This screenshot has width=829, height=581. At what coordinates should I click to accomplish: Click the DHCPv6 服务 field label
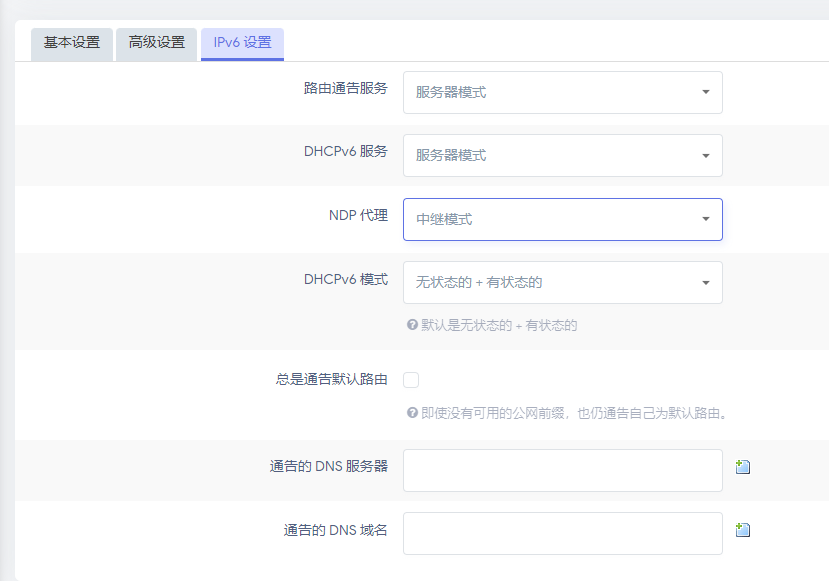click(x=345, y=152)
